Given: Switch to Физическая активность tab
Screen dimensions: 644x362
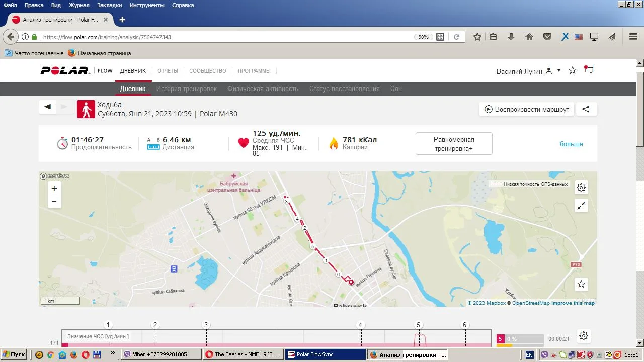Looking at the screenshot, I should (263, 88).
